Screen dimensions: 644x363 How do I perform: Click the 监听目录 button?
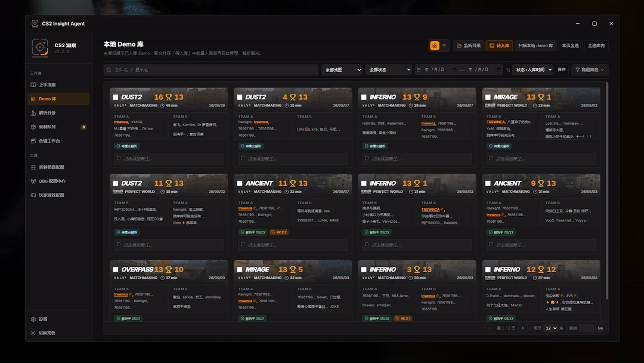[x=469, y=45]
